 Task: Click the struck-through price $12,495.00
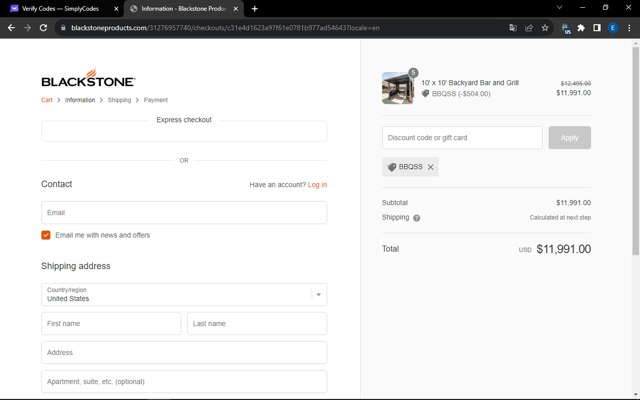tap(576, 83)
